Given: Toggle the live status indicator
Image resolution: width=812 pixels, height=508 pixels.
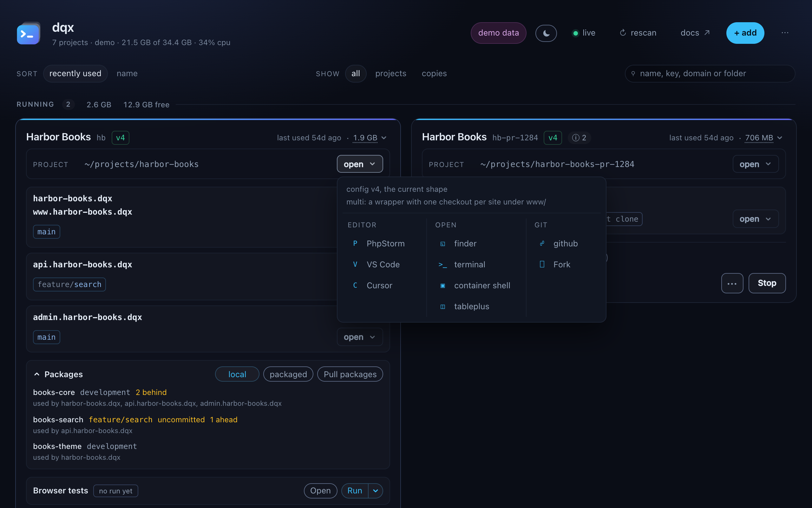Looking at the screenshot, I should [x=584, y=33].
